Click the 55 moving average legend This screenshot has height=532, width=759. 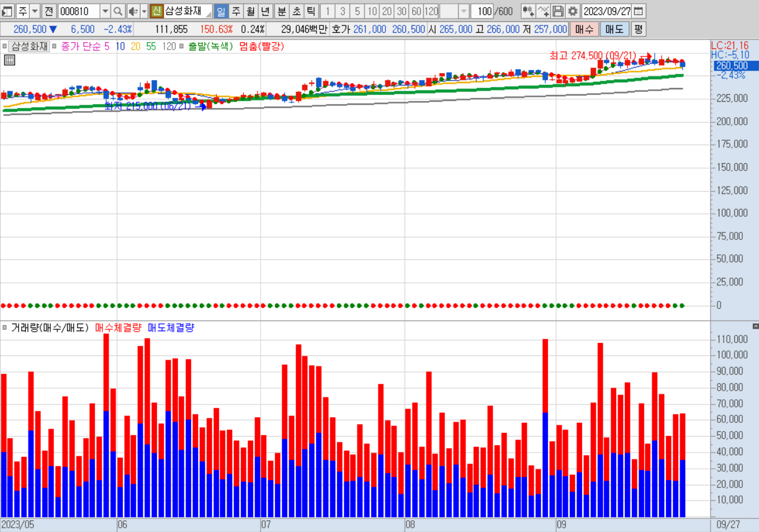click(x=151, y=46)
